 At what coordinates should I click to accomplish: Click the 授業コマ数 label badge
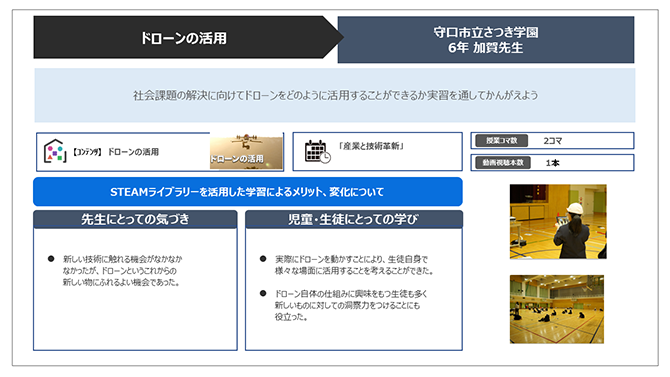point(502,141)
